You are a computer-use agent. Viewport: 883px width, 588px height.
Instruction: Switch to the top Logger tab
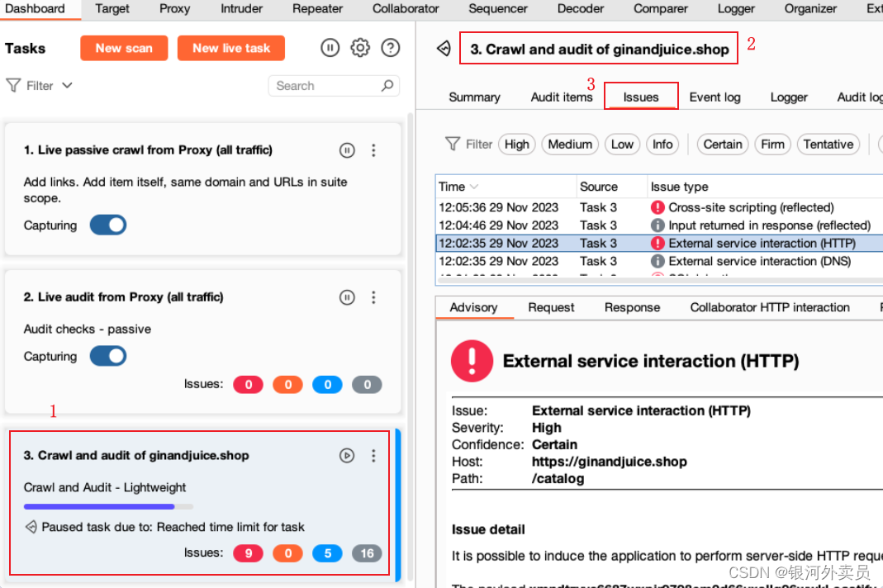tap(736, 8)
